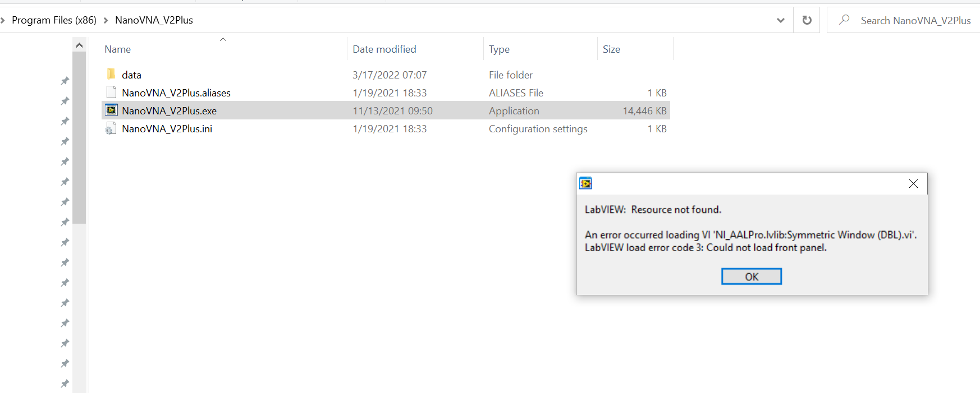The width and height of the screenshot is (980, 393).
Task: Click the 'data' folder name
Action: (x=131, y=75)
